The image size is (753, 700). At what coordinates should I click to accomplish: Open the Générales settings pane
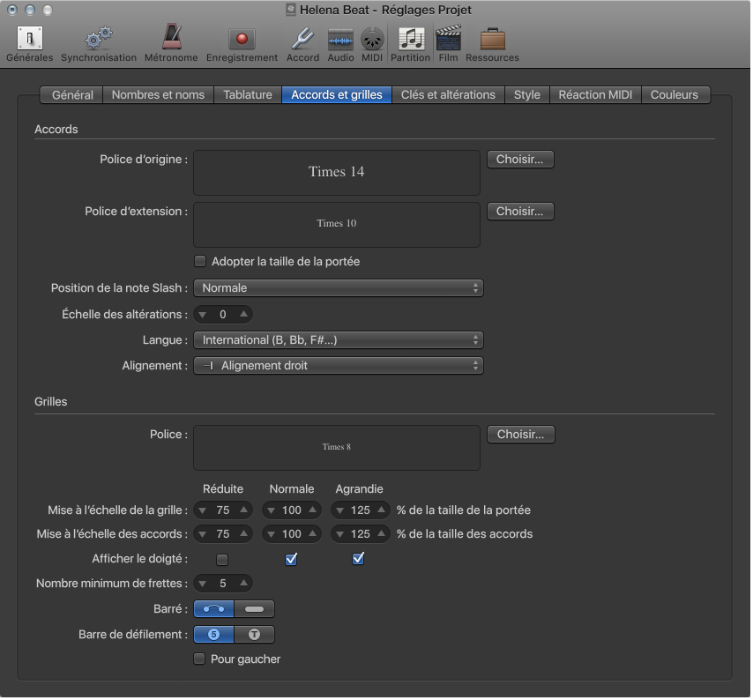coord(30,40)
